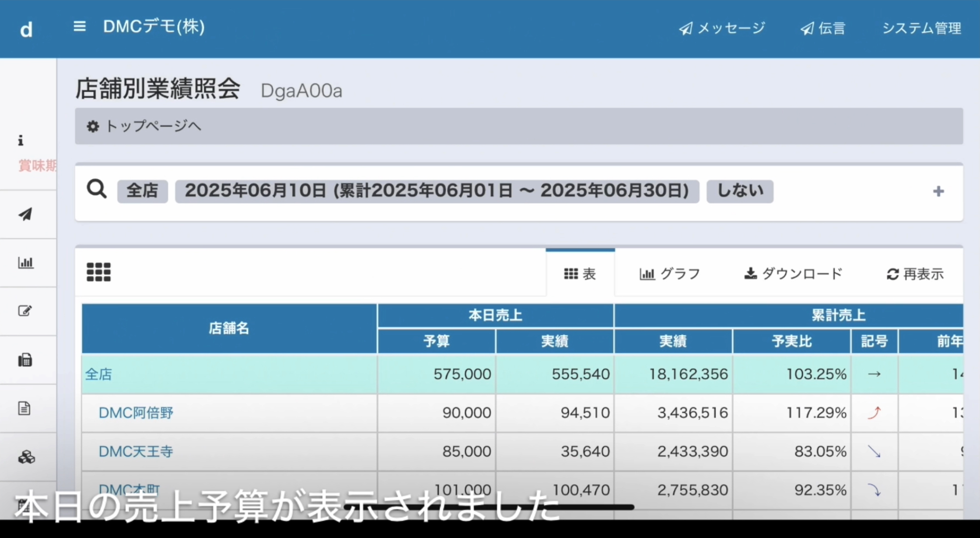Open the date range filter chip

click(x=437, y=191)
